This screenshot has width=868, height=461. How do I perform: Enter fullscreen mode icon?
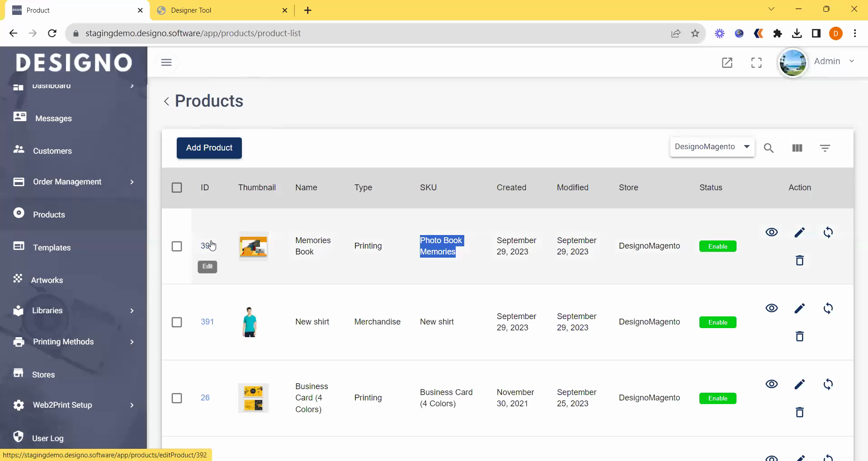[x=756, y=62]
